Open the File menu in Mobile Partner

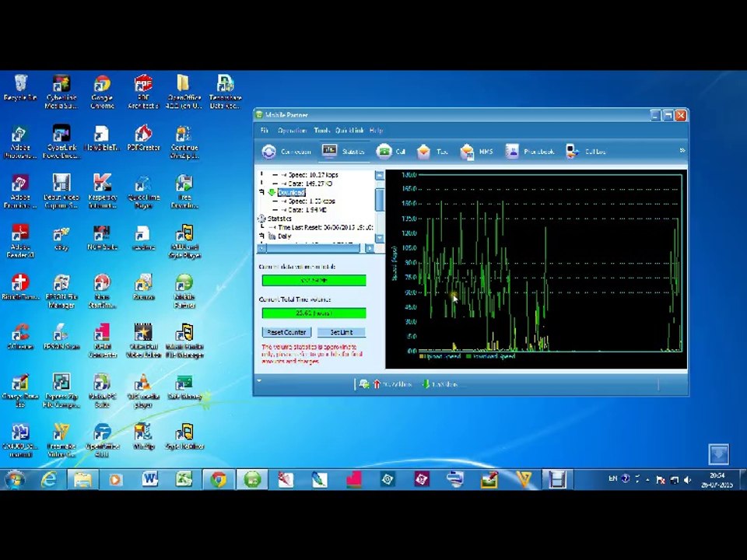pos(265,131)
